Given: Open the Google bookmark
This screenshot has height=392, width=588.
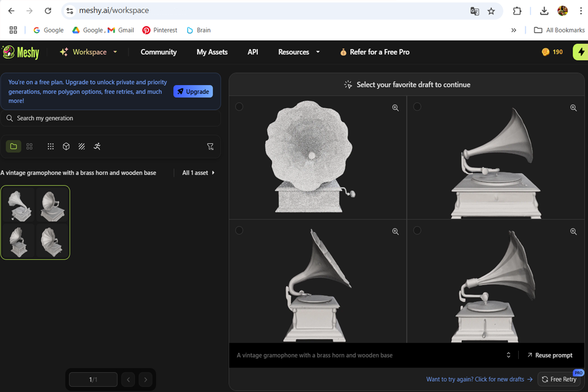Looking at the screenshot, I should 48,30.
